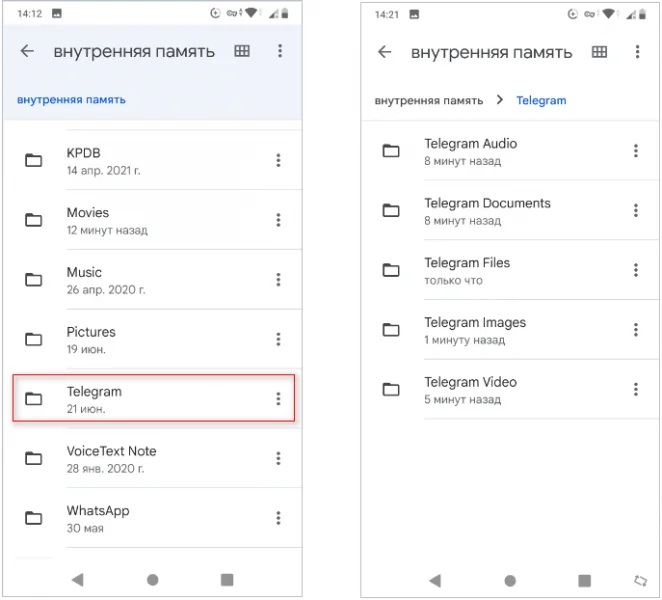The image size is (662, 600).
Task: Open more options for KPDB folder
Action: (278, 160)
